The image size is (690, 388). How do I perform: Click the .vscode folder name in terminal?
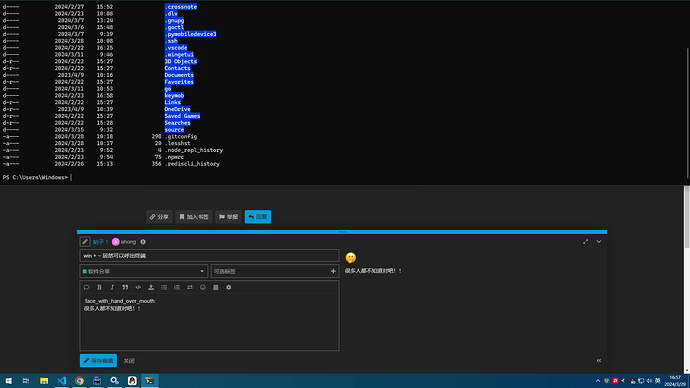pyautogui.click(x=176, y=48)
